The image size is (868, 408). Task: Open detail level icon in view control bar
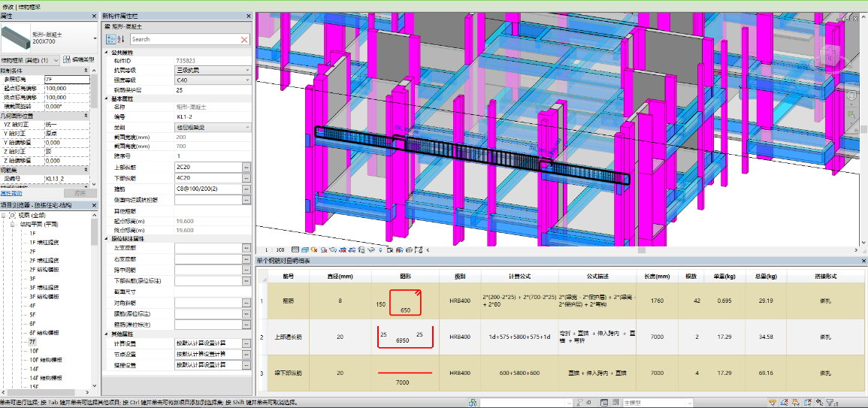295,249
